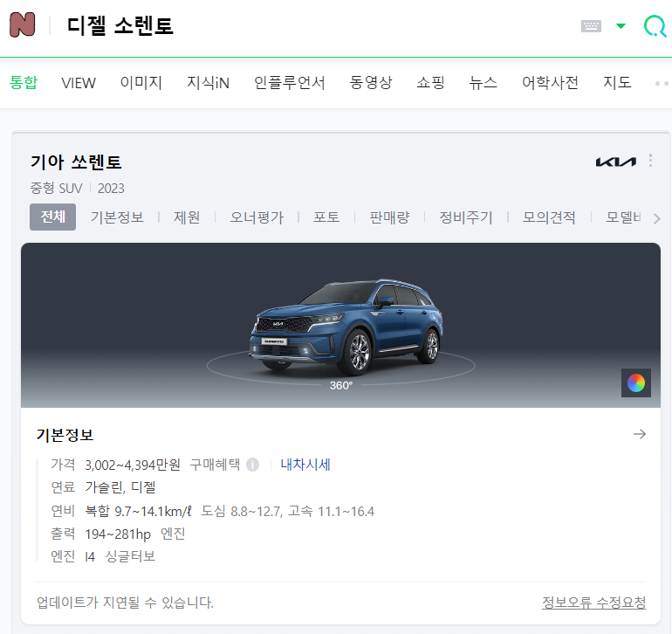Viewport: 672px width, 634px height.
Task: Open the 제원 sub-tab
Action: pyautogui.click(x=187, y=217)
